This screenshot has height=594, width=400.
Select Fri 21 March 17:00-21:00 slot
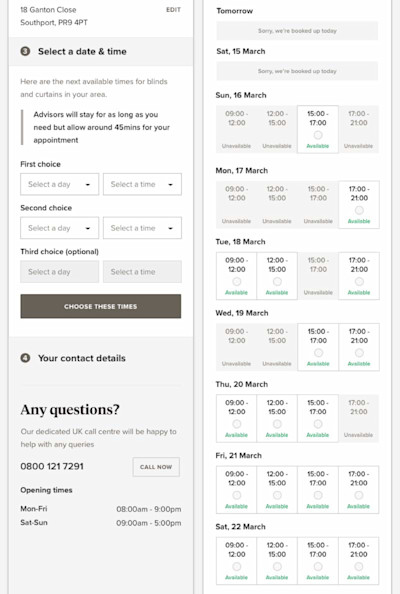pyautogui.click(x=358, y=489)
